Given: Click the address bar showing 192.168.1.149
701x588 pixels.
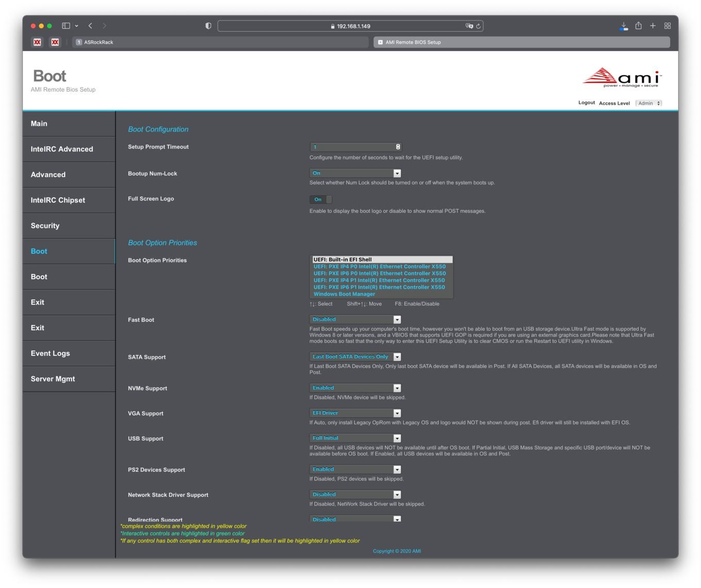Looking at the screenshot, I should click(350, 26).
